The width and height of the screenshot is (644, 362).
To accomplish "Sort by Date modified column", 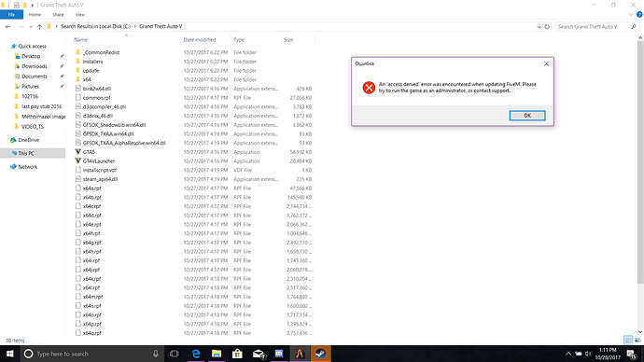I will point(200,40).
